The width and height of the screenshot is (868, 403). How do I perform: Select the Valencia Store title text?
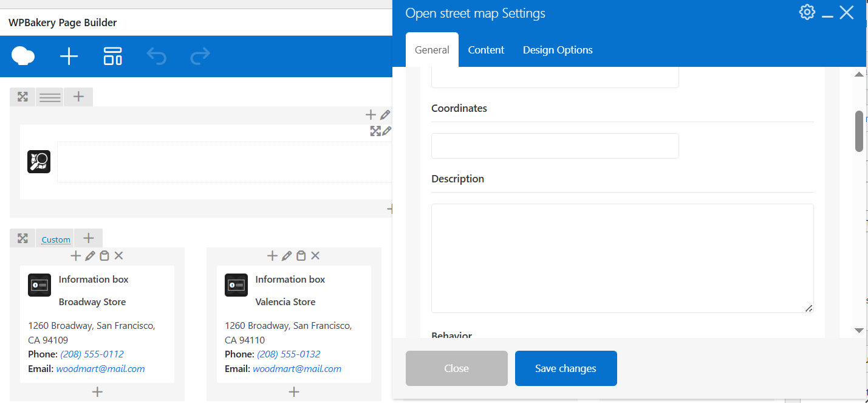(285, 302)
